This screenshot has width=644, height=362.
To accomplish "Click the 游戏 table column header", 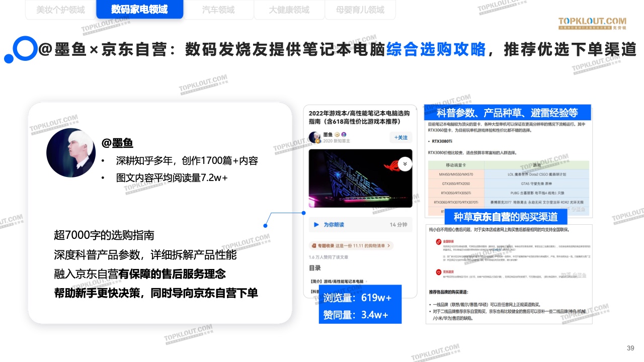I will [x=536, y=165].
